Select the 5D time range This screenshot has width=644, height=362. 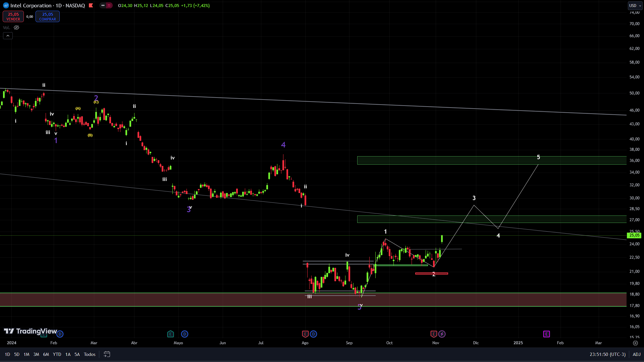[17, 354]
